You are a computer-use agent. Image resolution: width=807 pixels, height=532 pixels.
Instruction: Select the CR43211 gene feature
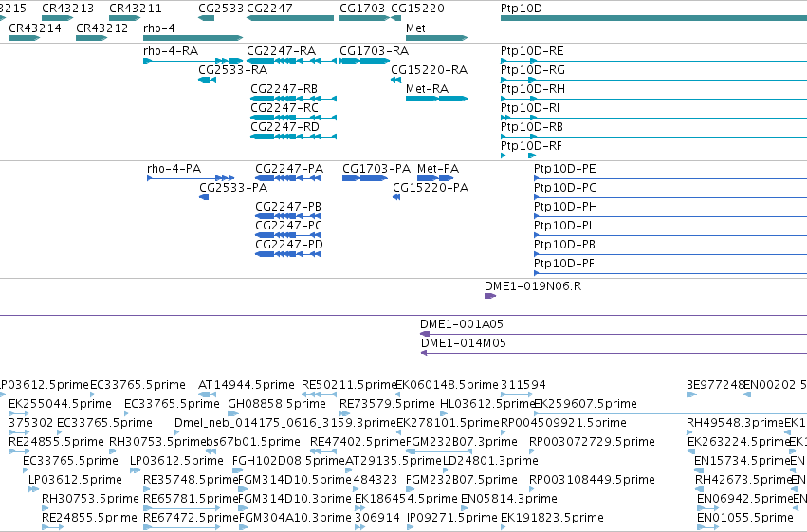124,18
